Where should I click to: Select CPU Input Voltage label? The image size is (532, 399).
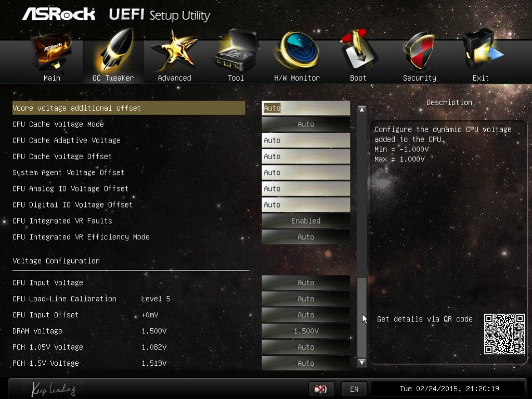click(47, 282)
